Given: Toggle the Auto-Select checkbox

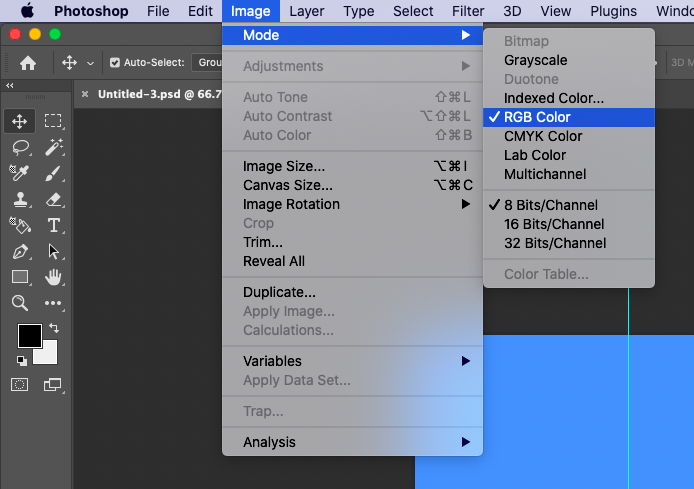Looking at the screenshot, I should (x=115, y=63).
